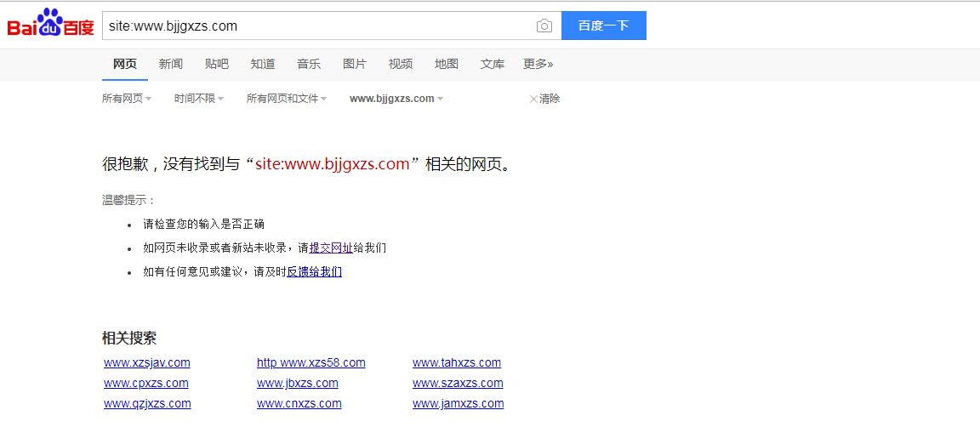Click 清除 to clear filters
The height and width of the screenshot is (433, 980).
545,99
